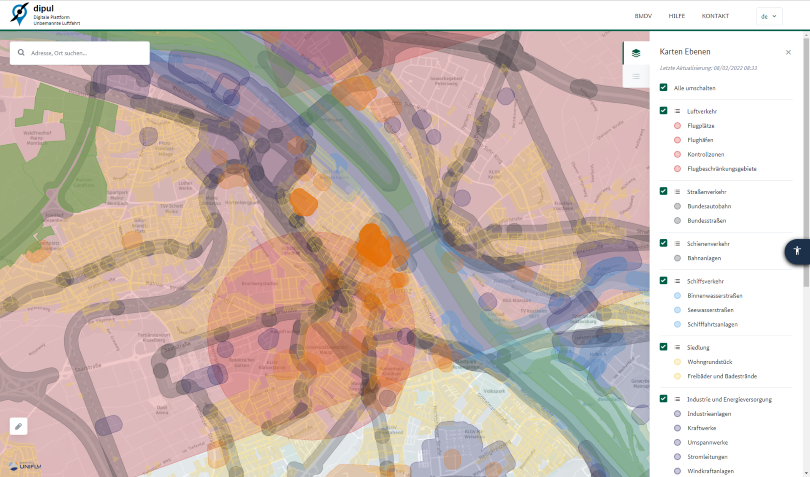This screenshot has height=477, width=810.
Task: Uncheck the Straßenverkehr layer group
Action: tap(663, 191)
